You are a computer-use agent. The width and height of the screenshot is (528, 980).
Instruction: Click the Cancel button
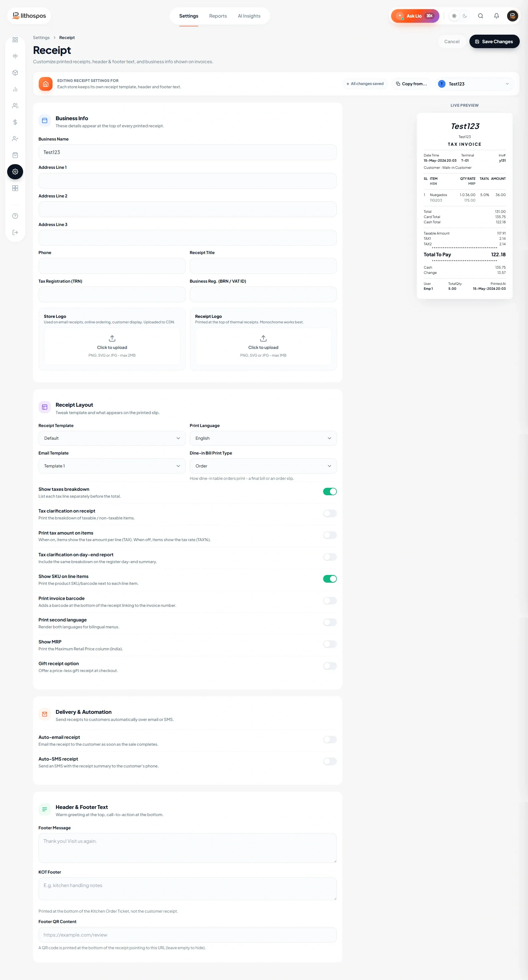coord(452,42)
